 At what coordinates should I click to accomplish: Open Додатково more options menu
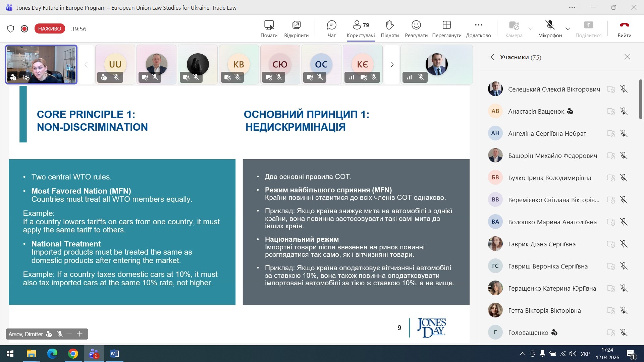coord(478,29)
